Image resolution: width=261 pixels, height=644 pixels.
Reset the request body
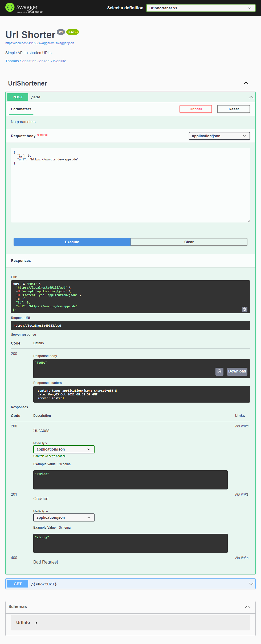click(233, 109)
